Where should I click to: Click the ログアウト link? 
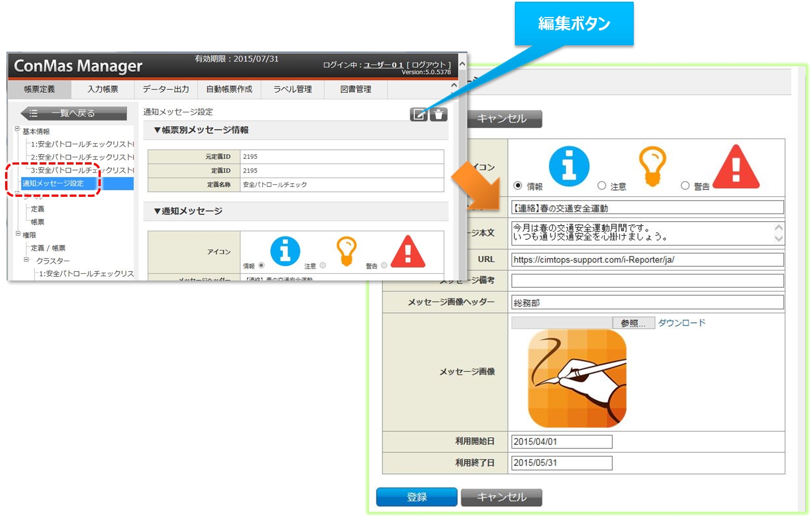point(428,65)
